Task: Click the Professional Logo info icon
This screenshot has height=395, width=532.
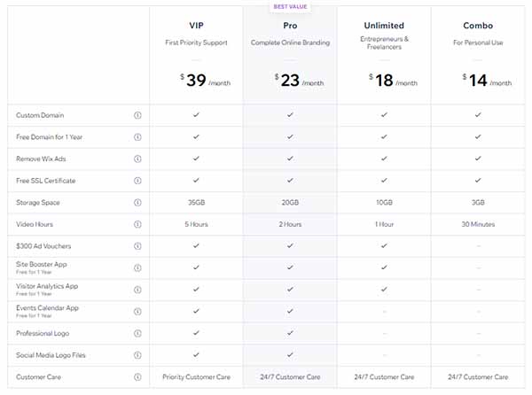Action: (x=137, y=333)
